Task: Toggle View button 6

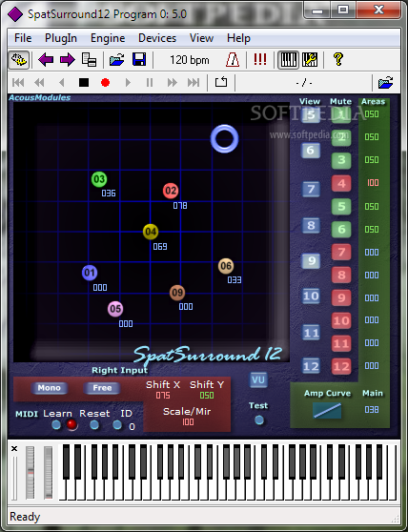Action: pos(311,151)
